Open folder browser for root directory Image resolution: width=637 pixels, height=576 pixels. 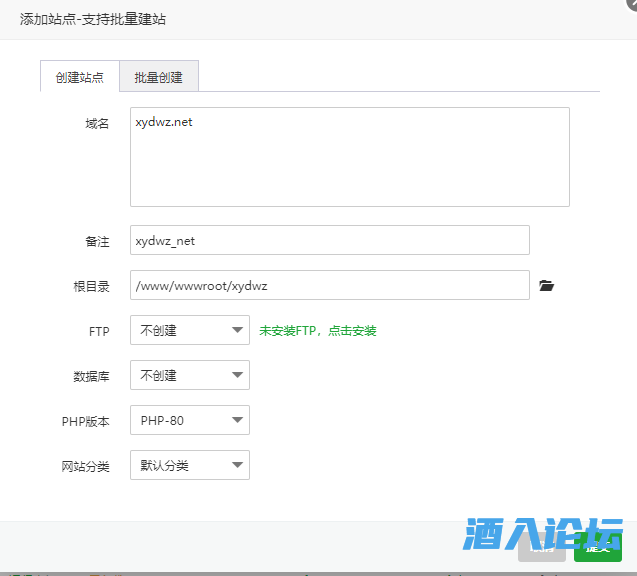[546, 286]
